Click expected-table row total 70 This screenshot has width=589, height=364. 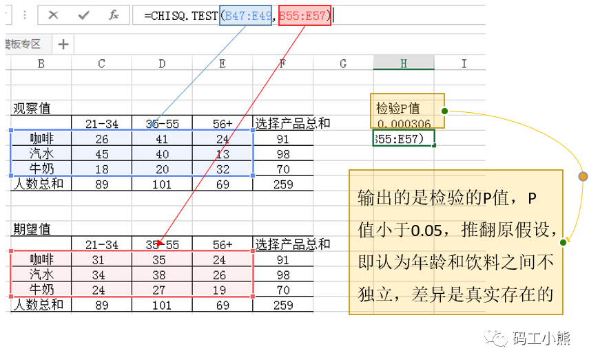tap(283, 290)
